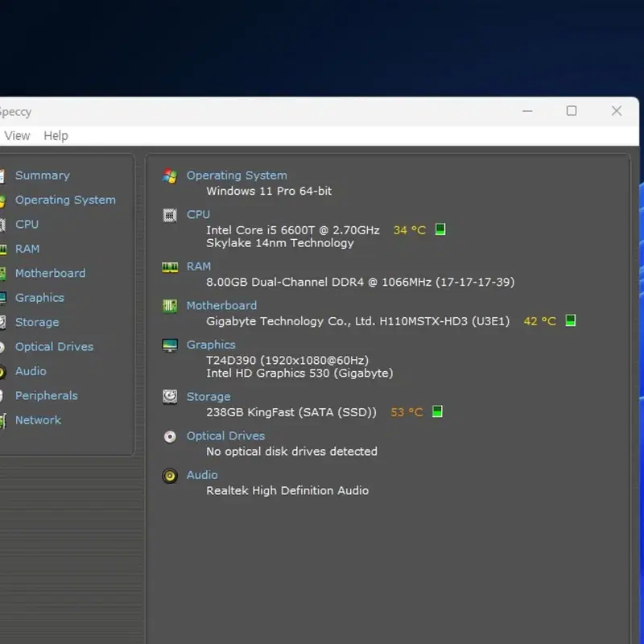Click the Windows 11 Pro 64-bit text
The image size is (644, 644).
(269, 191)
